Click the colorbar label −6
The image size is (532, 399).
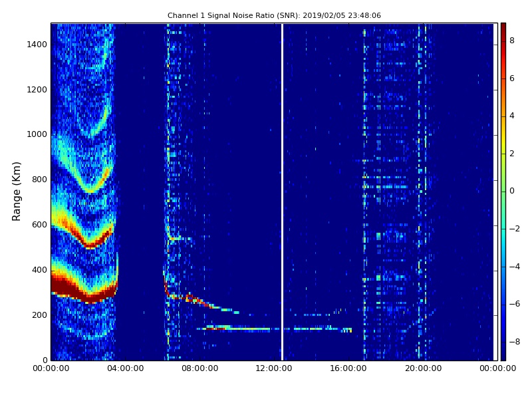[515, 304]
